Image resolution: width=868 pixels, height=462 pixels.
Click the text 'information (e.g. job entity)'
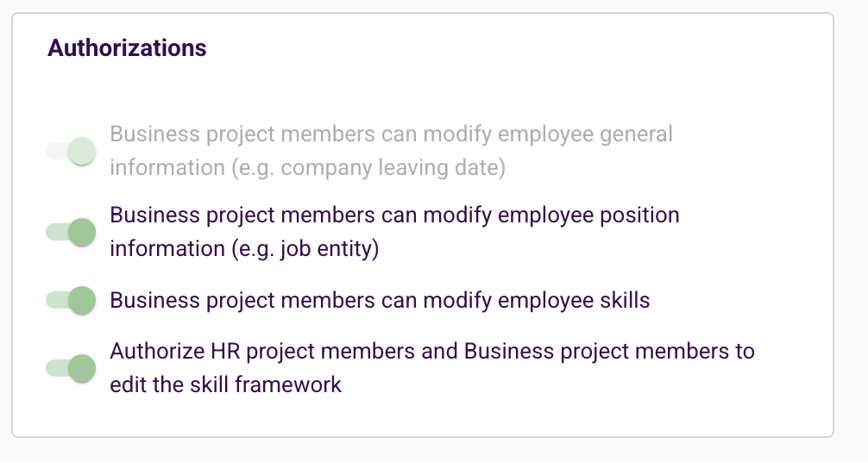(244, 248)
